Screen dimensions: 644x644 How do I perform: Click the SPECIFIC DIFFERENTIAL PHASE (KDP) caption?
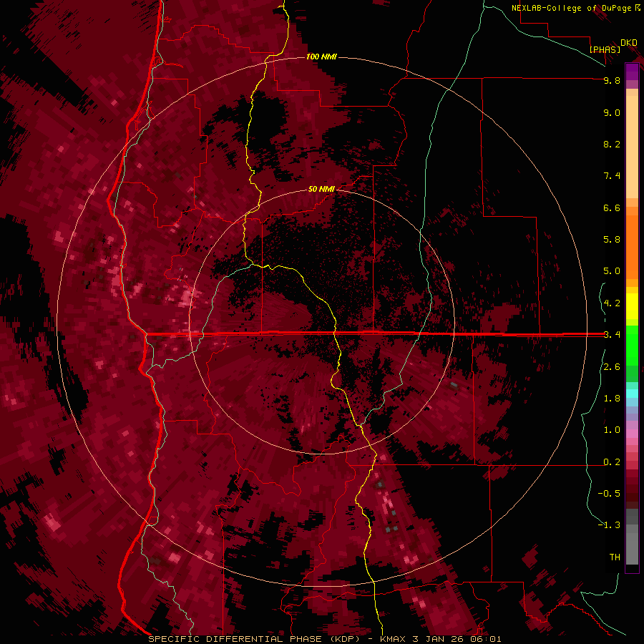click(255, 639)
